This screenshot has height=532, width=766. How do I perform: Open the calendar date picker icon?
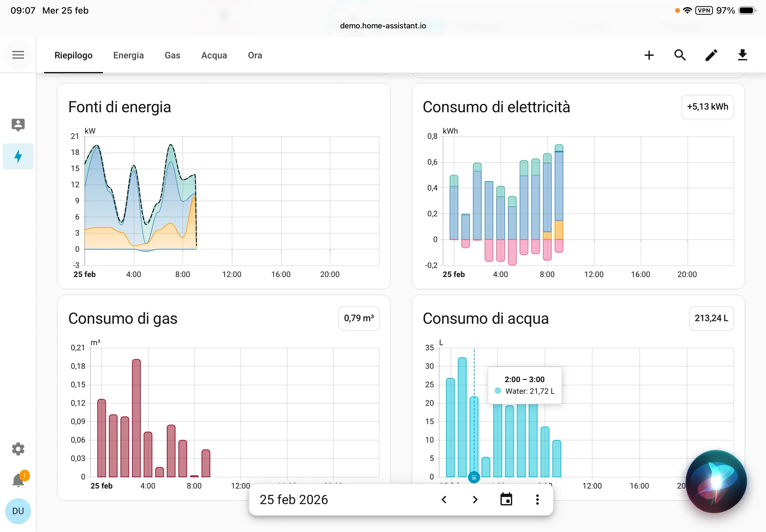(x=506, y=499)
